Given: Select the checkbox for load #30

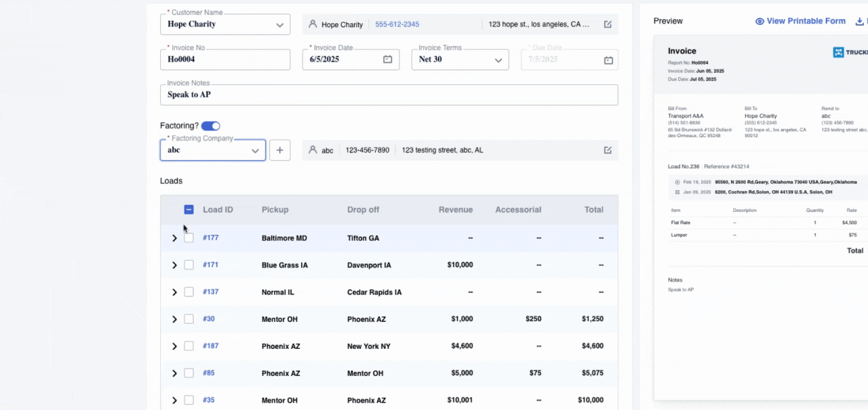Looking at the screenshot, I should [x=189, y=319].
